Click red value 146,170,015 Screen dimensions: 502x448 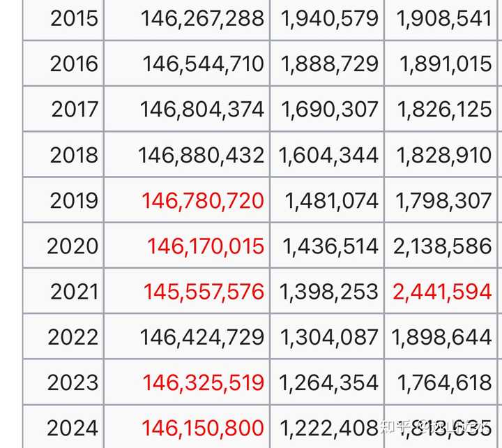[x=206, y=246]
